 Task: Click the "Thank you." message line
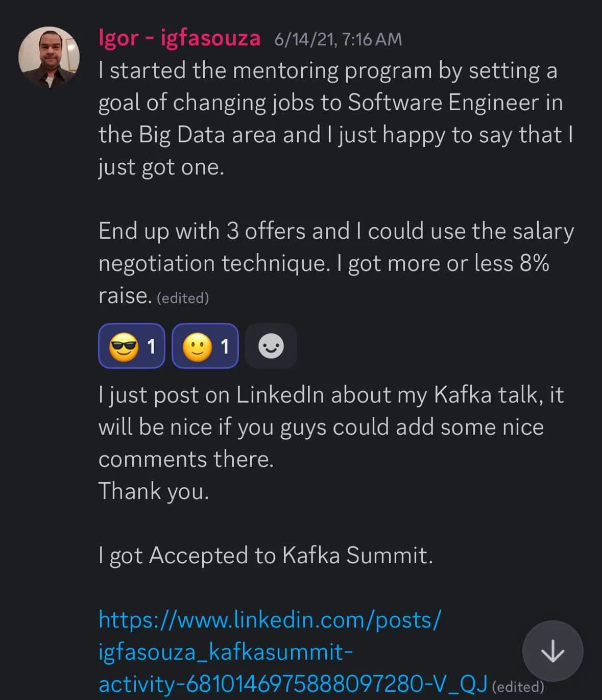(154, 491)
